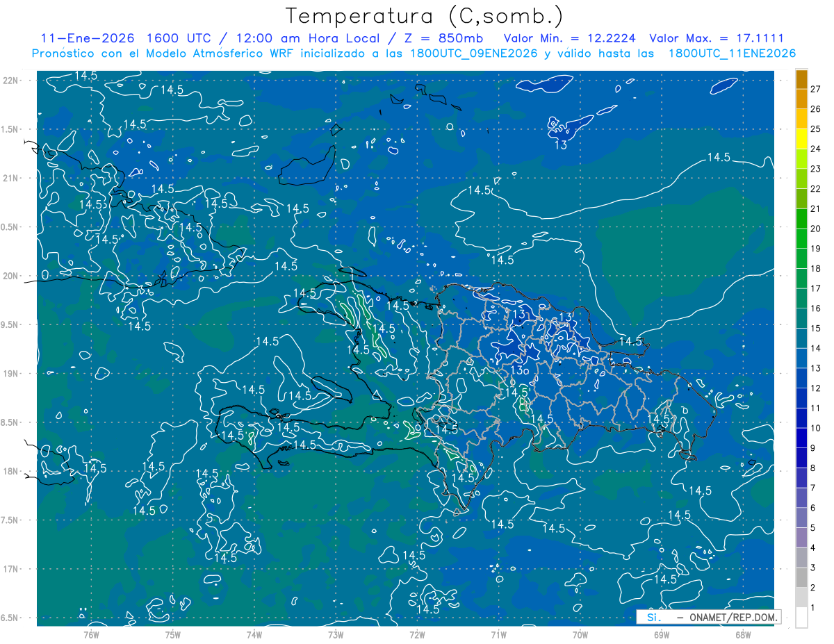This screenshot has width=834, height=644.
Task: Click the title "Temperatura (C,somb.)"
Action: click(x=424, y=16)
